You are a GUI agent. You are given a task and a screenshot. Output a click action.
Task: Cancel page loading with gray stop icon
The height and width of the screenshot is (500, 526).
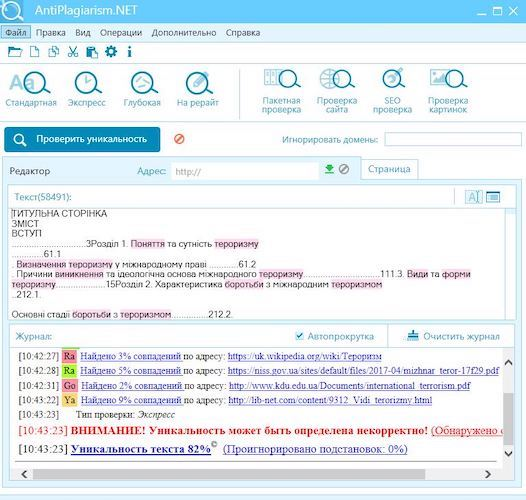coord(344,169)
